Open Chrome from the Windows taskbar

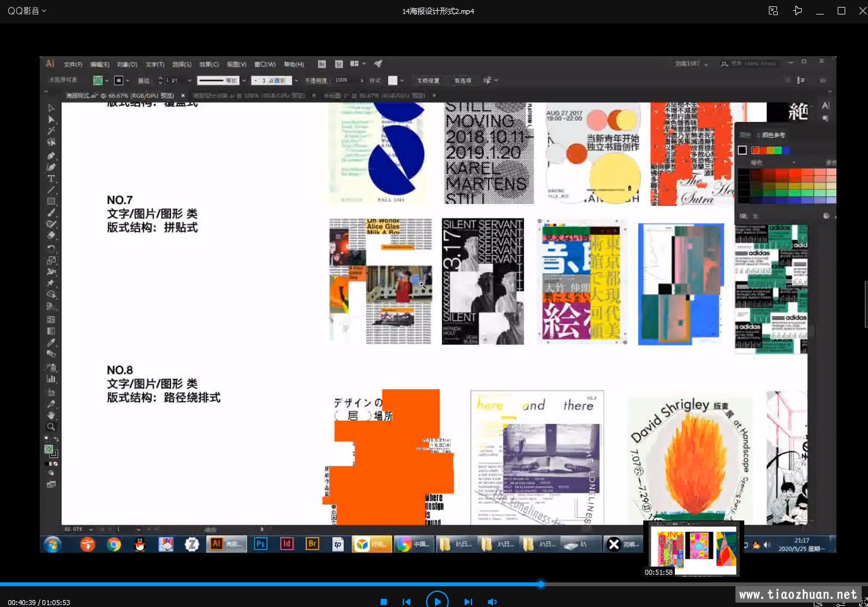pos(114,544)
